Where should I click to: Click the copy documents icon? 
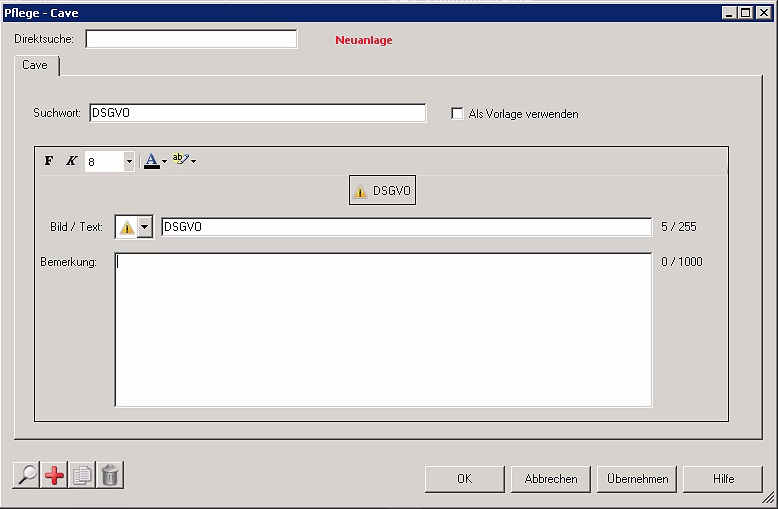click(x=82, y=475)
